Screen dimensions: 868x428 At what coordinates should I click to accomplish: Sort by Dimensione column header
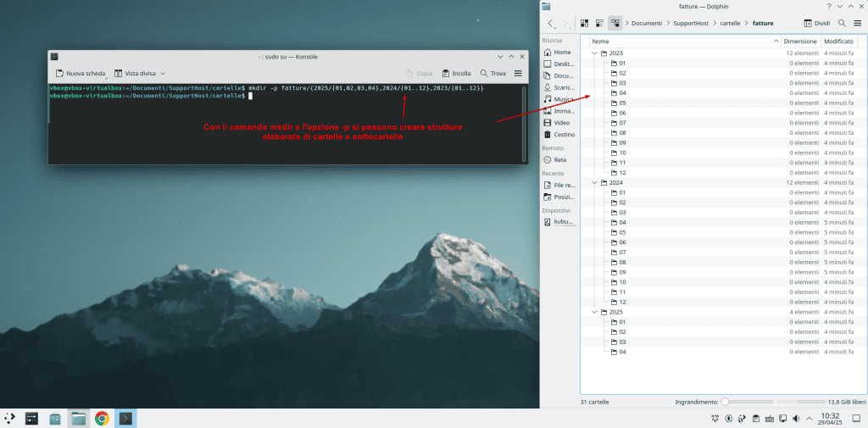800,42
